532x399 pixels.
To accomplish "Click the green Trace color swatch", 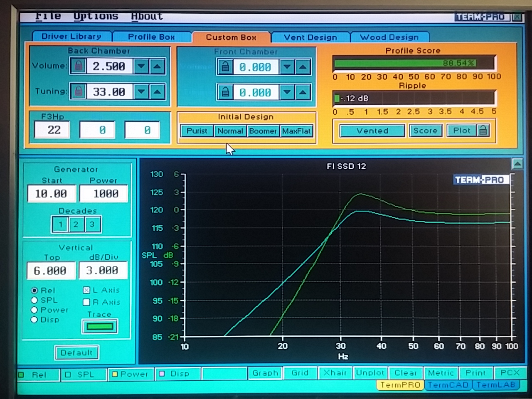I will tap(100, 326).
